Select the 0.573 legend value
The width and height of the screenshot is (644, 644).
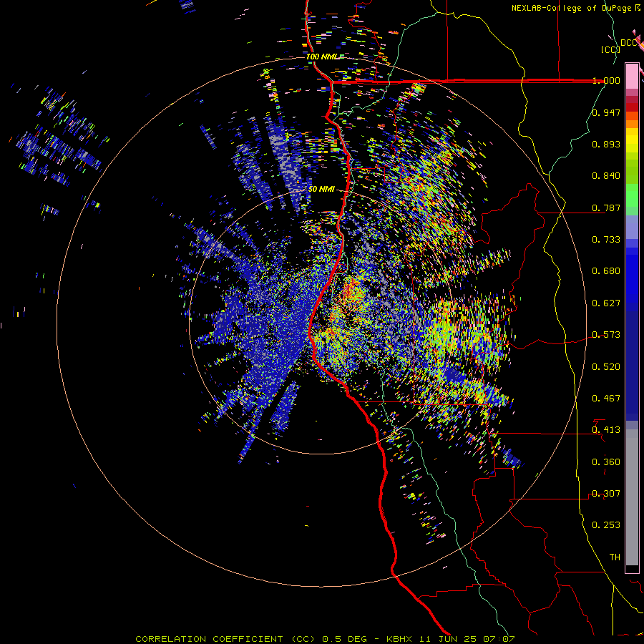click(x=606, y=335)
